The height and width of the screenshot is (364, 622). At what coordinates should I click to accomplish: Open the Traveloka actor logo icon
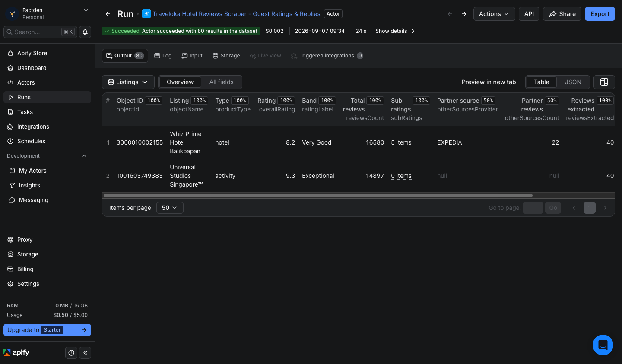(146, 14)
